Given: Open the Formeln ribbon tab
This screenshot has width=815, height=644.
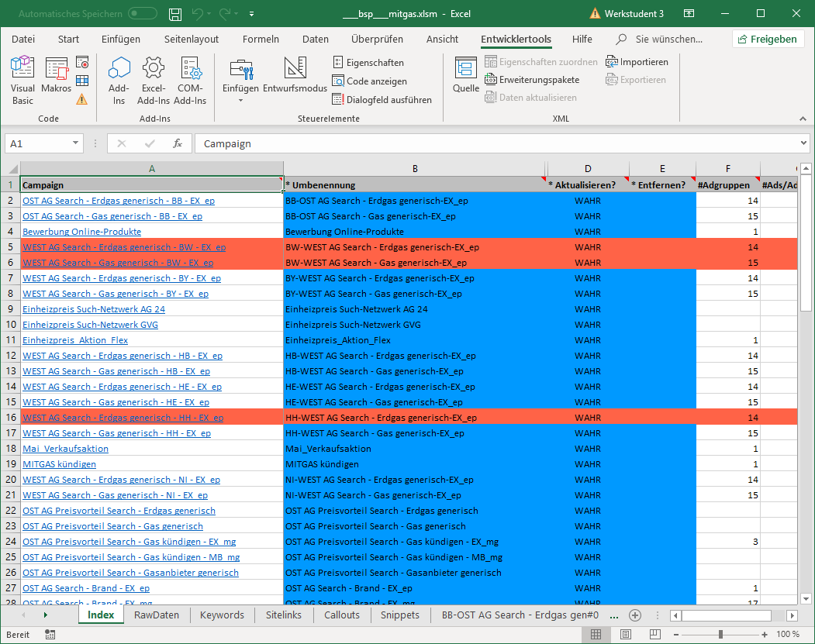Looking at the screenshot, I should pyautogui.click(x=261, y=40).
